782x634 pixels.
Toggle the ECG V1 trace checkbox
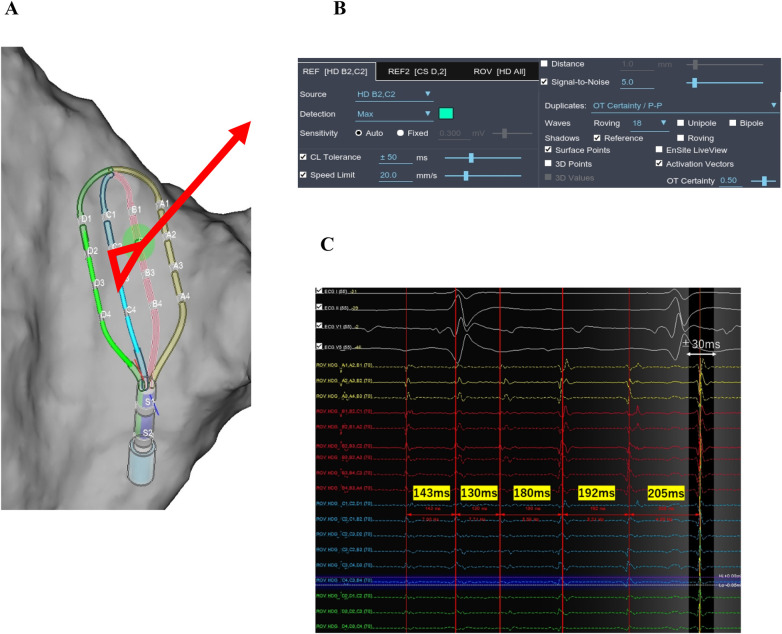click(319, 326)
